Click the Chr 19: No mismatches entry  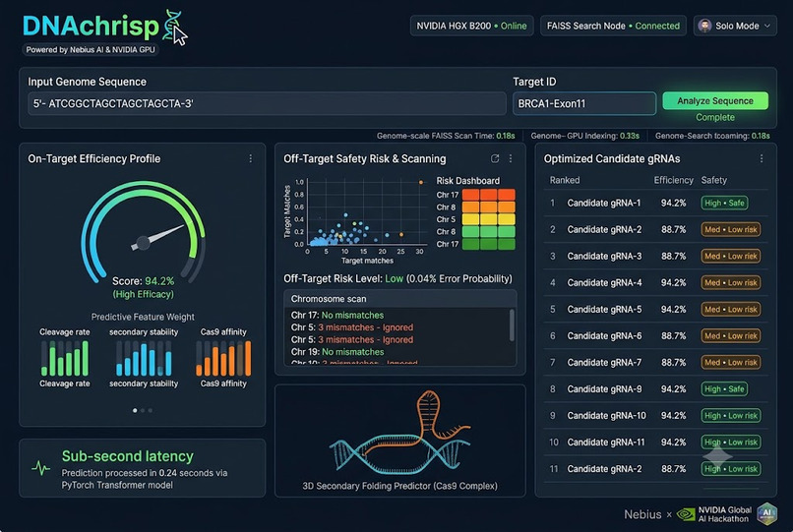[337, 352]
